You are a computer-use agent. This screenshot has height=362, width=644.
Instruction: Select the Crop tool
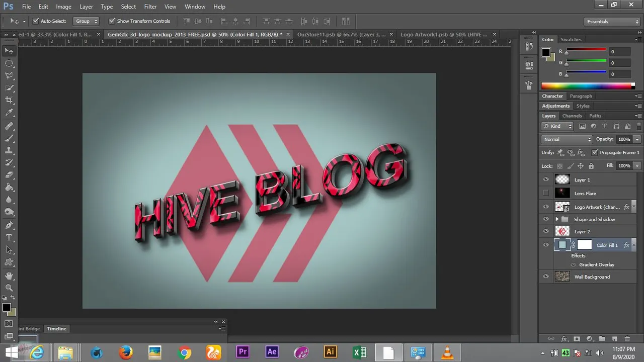click(x=9, y=101)
